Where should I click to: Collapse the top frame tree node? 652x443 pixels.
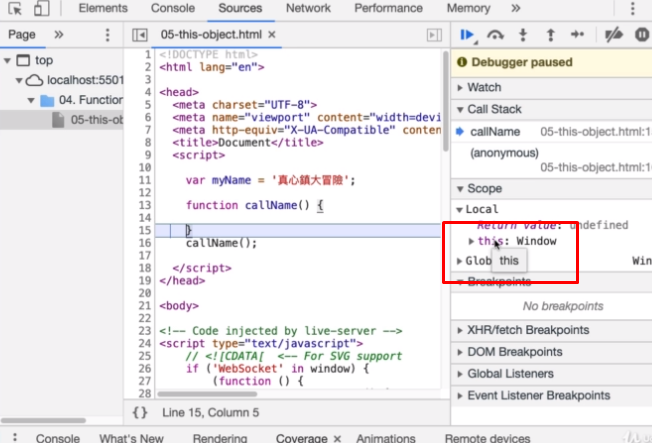(7, 61)
